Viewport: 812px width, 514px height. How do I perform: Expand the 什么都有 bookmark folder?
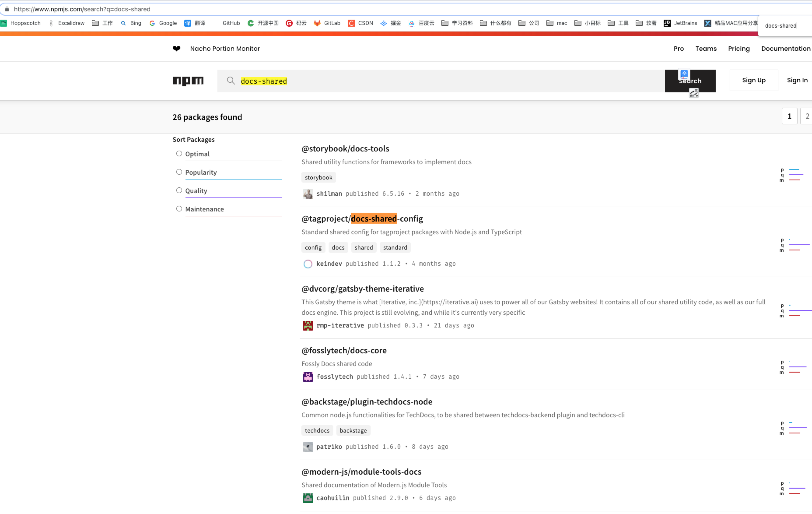(496, 23)
